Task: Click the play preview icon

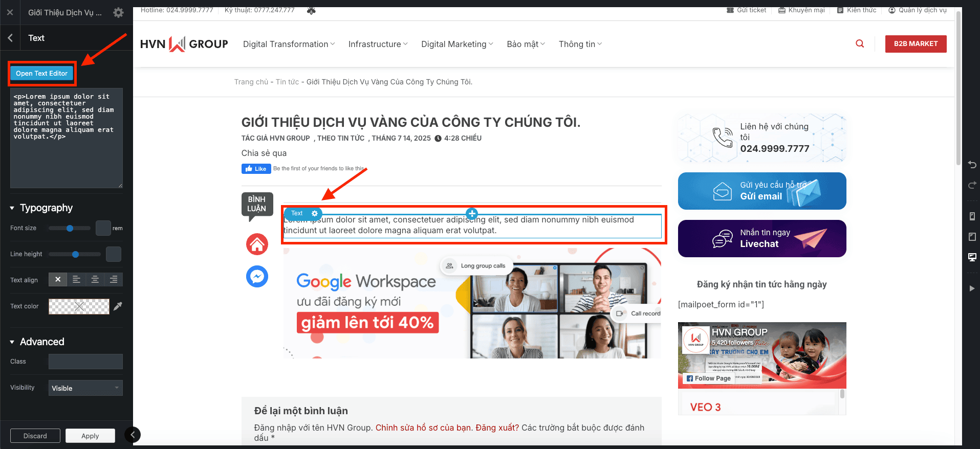Action: coord(972,288)
